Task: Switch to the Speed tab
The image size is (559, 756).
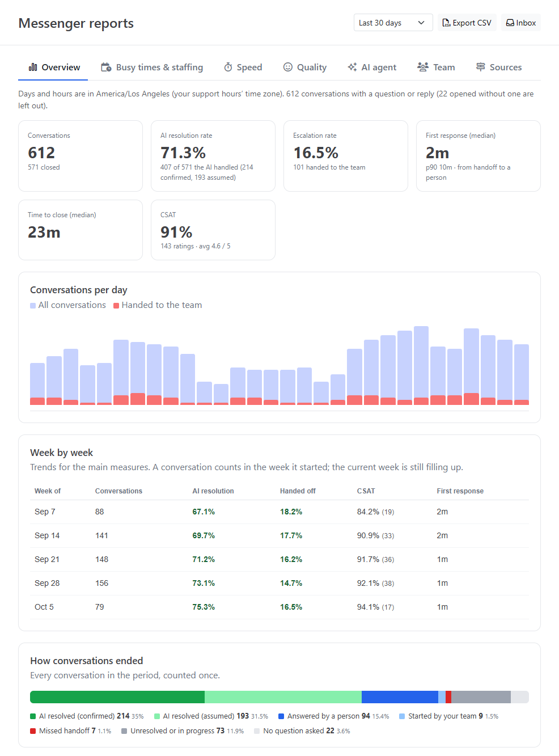Action: [x=243, y=67]
